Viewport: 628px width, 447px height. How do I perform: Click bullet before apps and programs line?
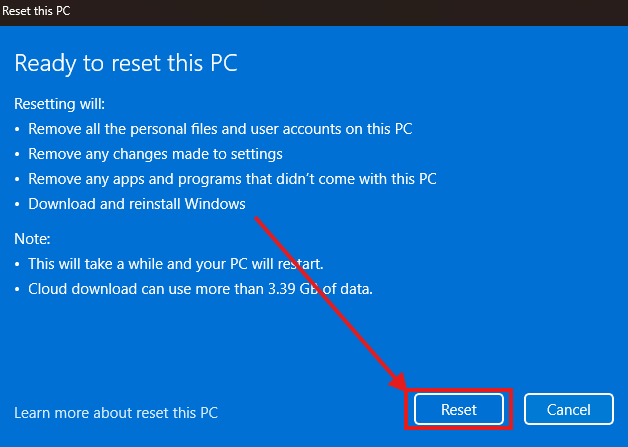[x=18, y=180]
